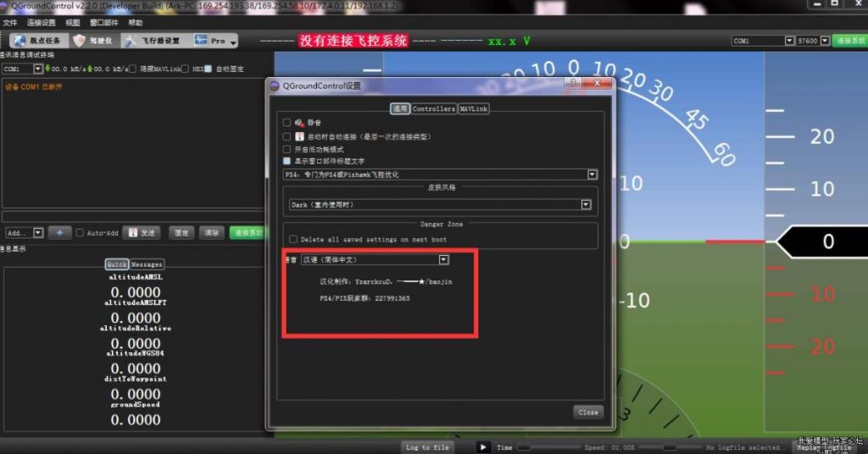Check Delete all saved settings on next boot
This screenshot has width=868, height=454.
click(293, 240)
